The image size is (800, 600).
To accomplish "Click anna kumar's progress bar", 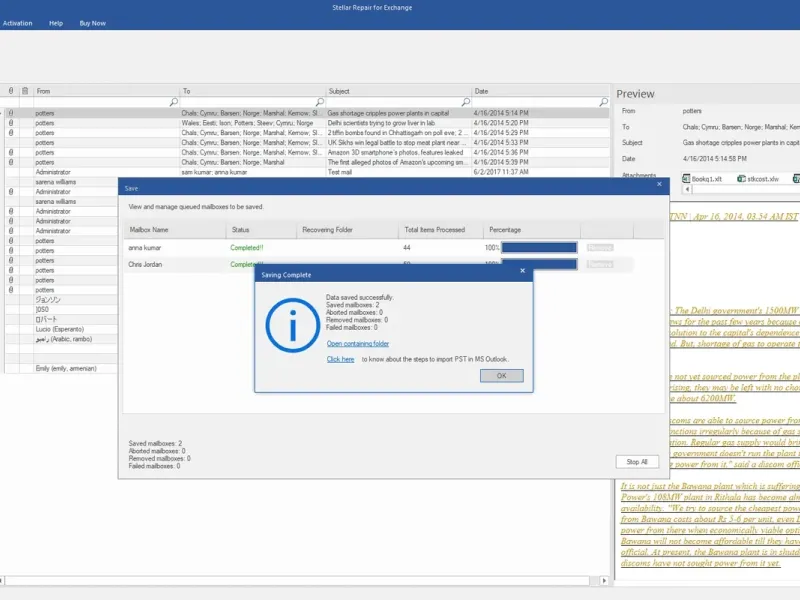I will [539, 247].
